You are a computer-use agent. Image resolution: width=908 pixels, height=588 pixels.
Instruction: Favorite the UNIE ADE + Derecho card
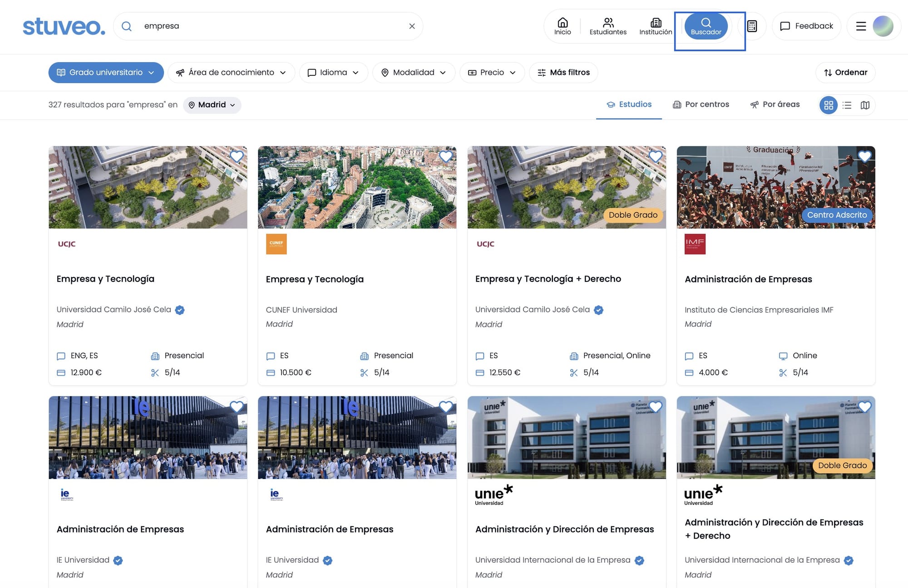coord(864,407)
